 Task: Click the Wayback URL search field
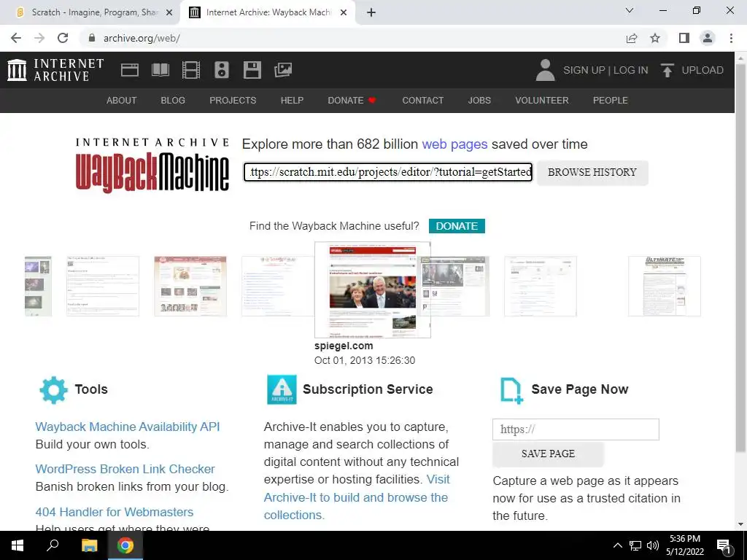(388, 172)
